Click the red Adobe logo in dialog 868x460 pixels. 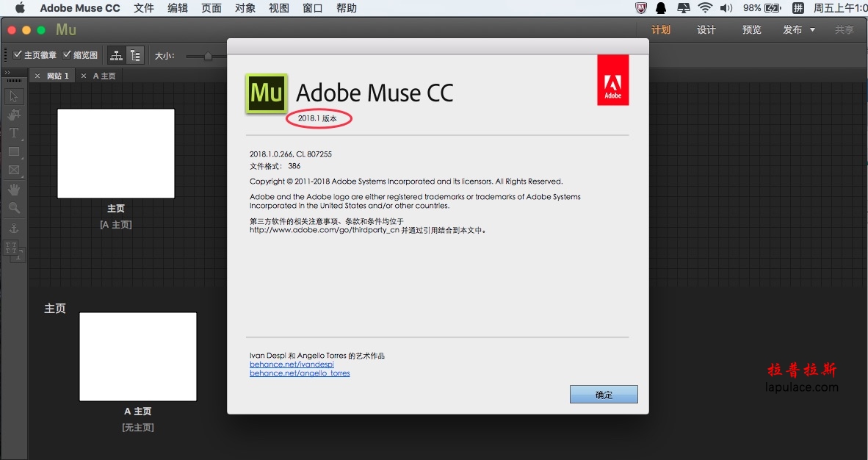[x=612, y=80]
